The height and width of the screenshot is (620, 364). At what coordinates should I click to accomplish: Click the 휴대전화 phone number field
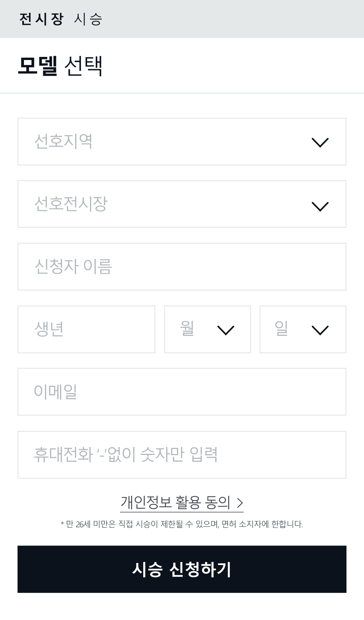pyautogui.click(x=182, y=454)
